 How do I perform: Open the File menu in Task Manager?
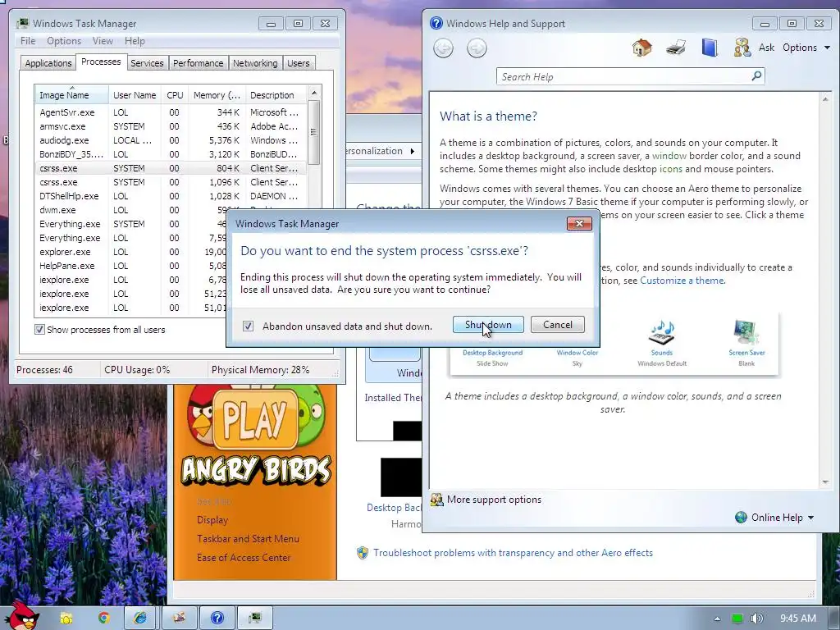pyautogui.click(x=28, y=41)
